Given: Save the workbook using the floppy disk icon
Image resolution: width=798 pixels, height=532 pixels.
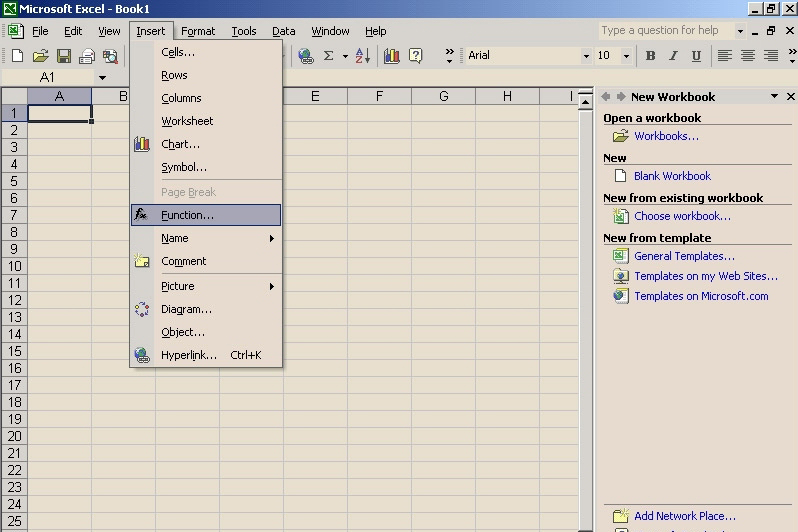Looking at the screenshot, I should (63, 56).
